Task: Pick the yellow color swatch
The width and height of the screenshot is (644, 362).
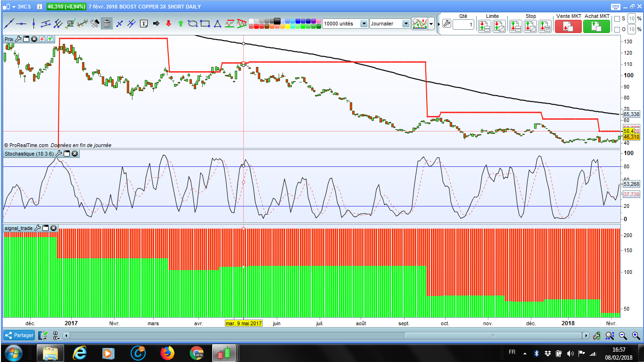Action: point(287,26)
